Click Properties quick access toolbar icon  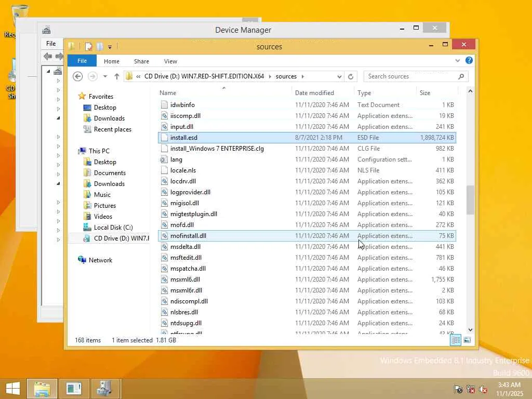click(x=89, y=46)
